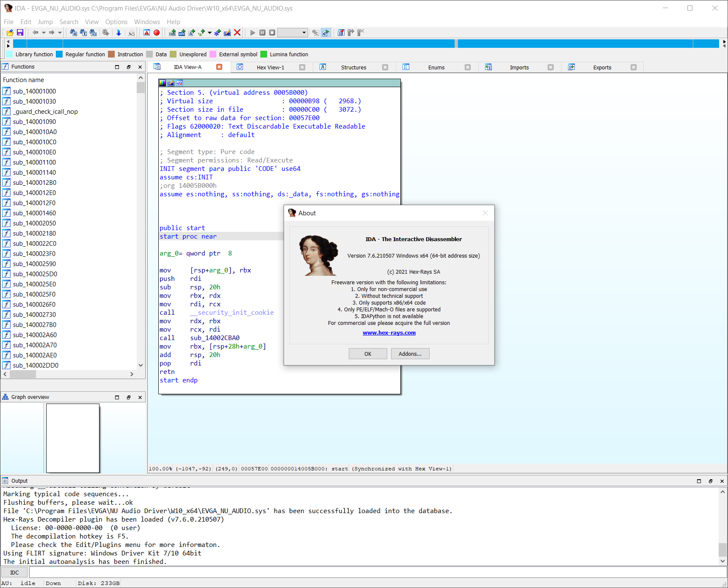Terminate the process with the stop button
This screenshot has width=728, height=588.
tap(272, 33)
